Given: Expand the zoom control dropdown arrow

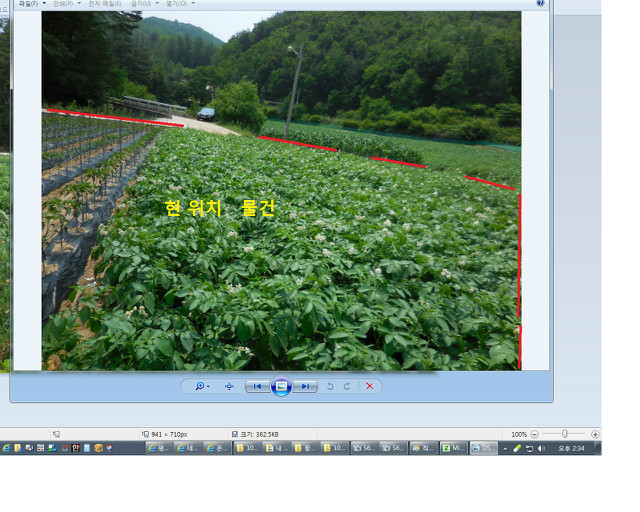Looking at the screenshot, I should [208, 386].
